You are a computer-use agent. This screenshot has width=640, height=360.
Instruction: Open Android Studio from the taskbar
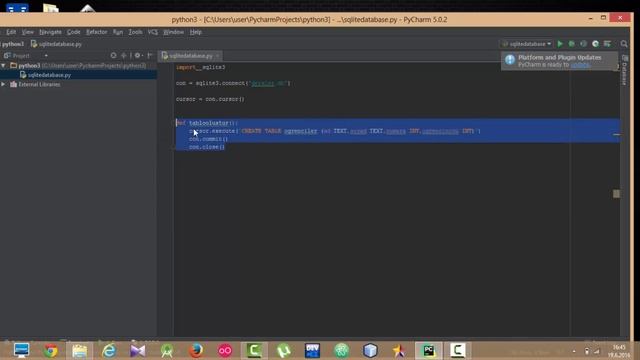coord(167,351)
